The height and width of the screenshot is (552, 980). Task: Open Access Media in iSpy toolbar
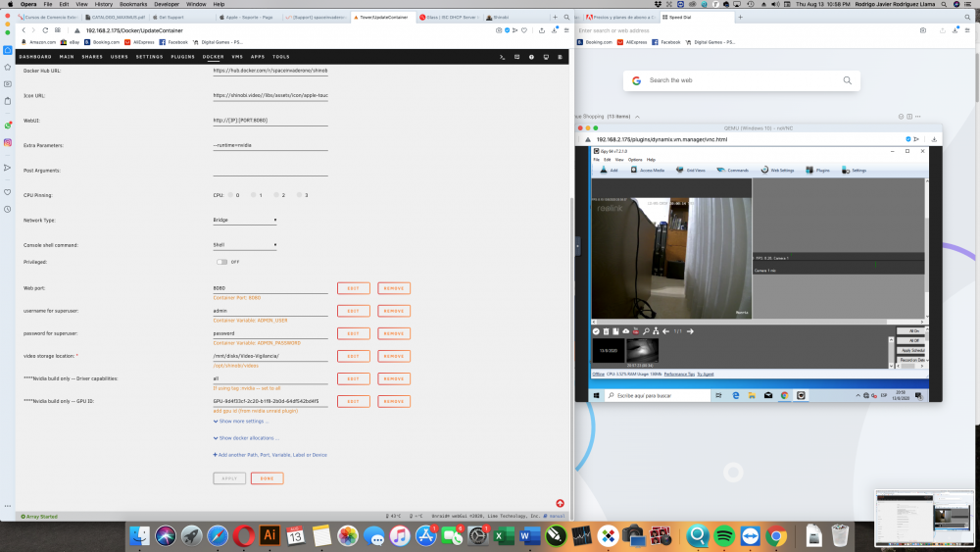pos(647,170)
